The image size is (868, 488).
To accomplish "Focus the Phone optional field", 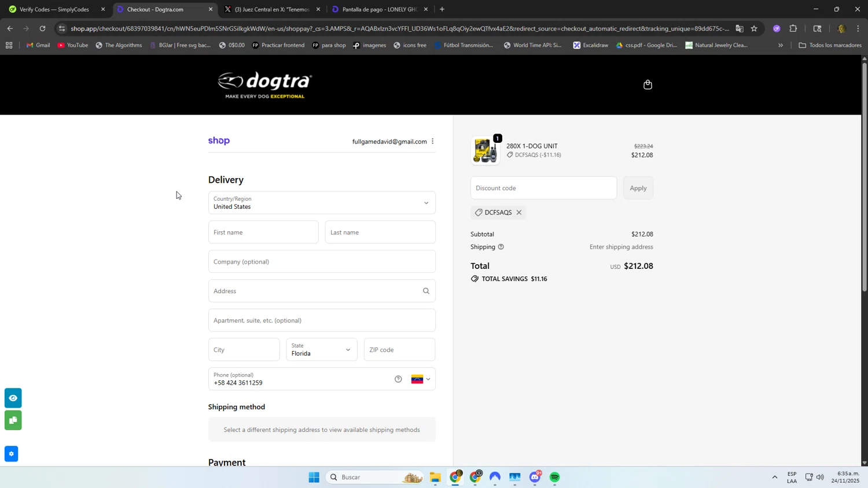I will [x=322, y=379].
